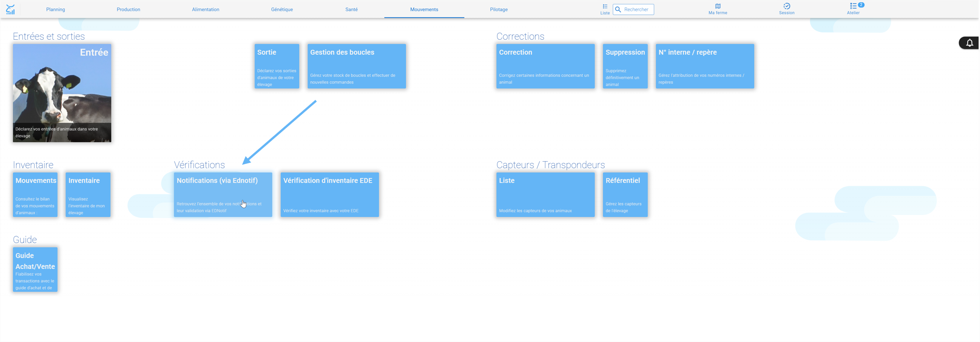This screenshot has height=342, width=980.
Task: Open the Santé menu
Action: click(352, 10)
